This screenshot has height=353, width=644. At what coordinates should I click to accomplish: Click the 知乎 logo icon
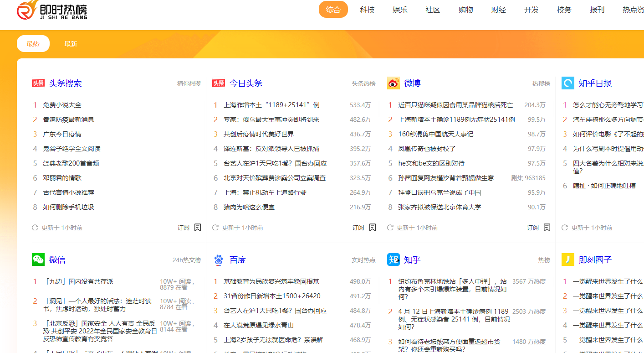(x=394, y=260)
